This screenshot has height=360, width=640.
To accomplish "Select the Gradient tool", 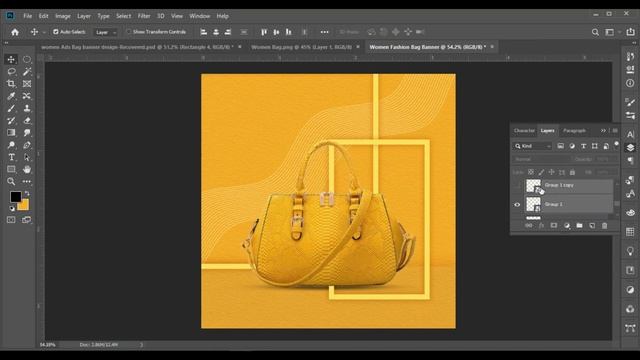I will tap(11, 133).
